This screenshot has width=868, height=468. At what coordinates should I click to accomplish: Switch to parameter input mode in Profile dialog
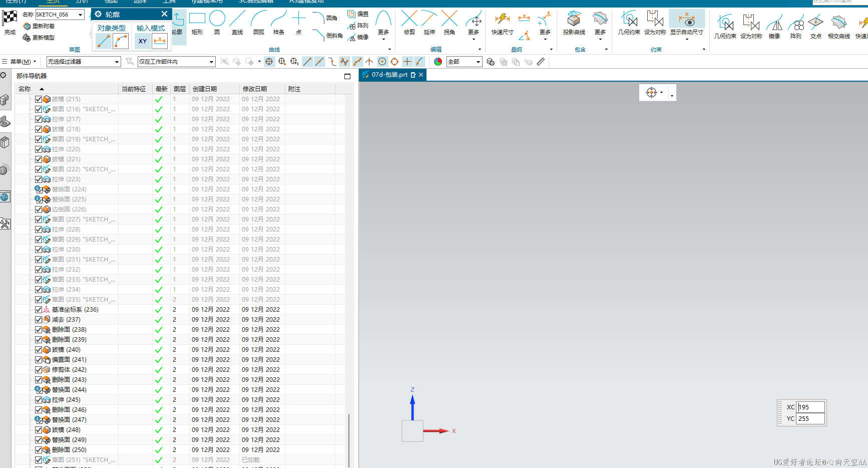click(x=160, y=41)
